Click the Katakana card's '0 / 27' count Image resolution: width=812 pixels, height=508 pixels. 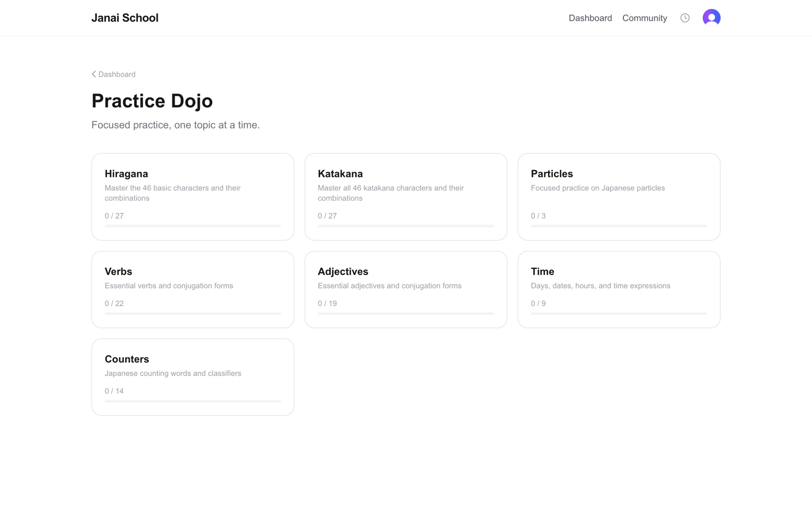click(x=327, y=216)
